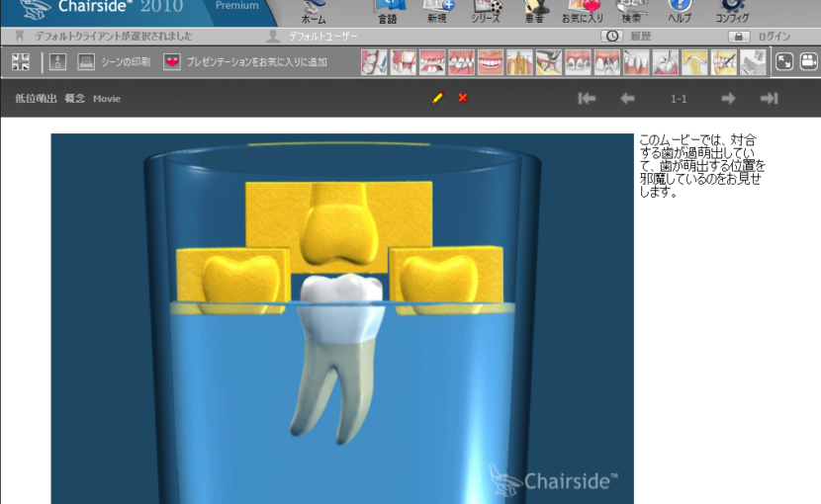The height and width of the screenshot is (504, 821).
Task: Select the implant category thumbnail
Action: click(x=607, y=62)
